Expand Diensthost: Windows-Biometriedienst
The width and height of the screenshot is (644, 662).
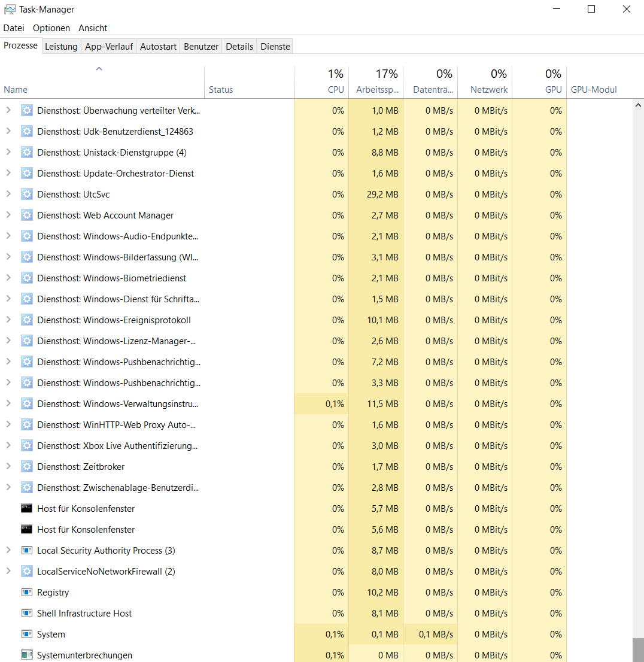(8, 278)
